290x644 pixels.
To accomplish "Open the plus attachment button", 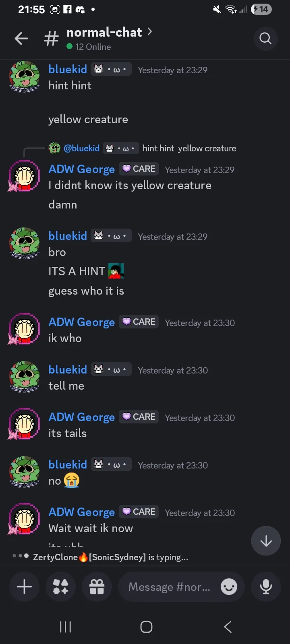I will pyautogui.click(x=24, y=587).
